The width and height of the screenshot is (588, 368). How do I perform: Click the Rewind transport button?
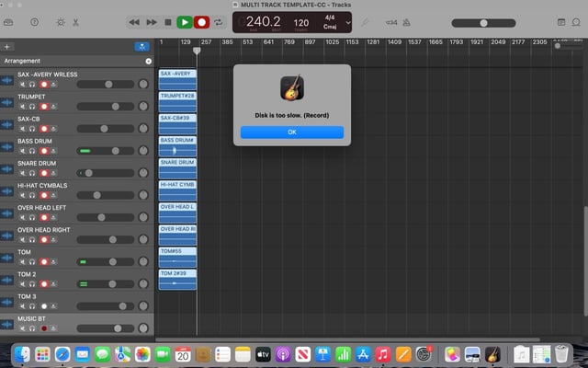click(x=134, y=21)
